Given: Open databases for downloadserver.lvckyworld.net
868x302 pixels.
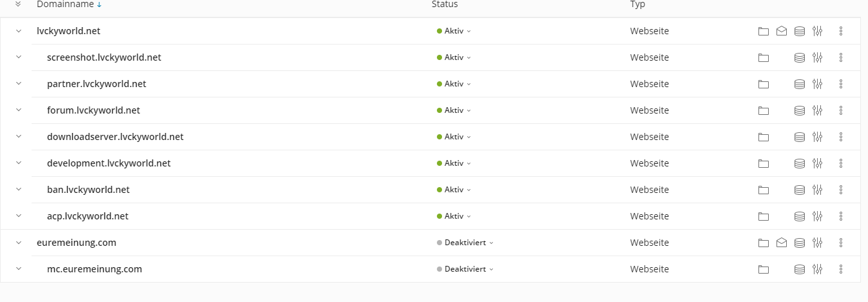Looking at the screenshot, I should tap(800, 137).
